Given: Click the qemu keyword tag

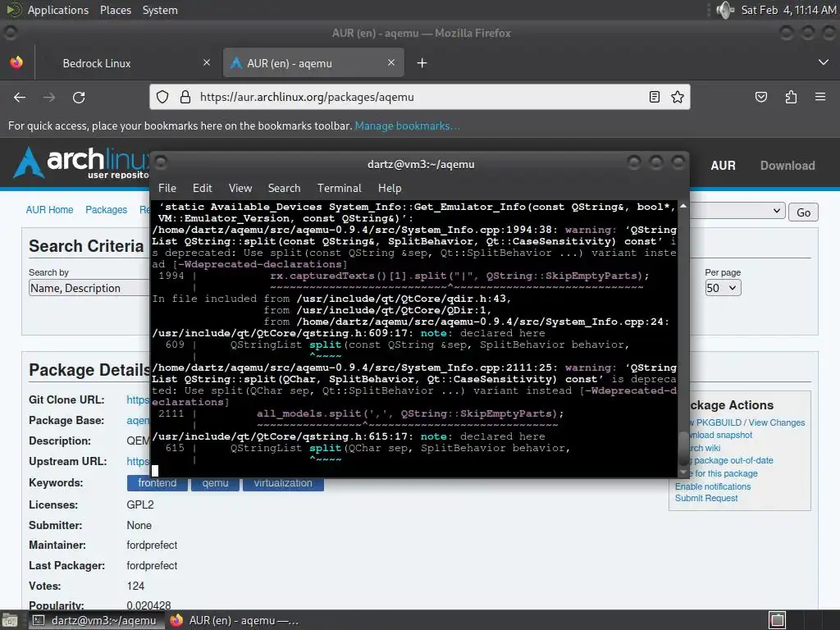Looking at the screenshot, I should pos(216,482).
